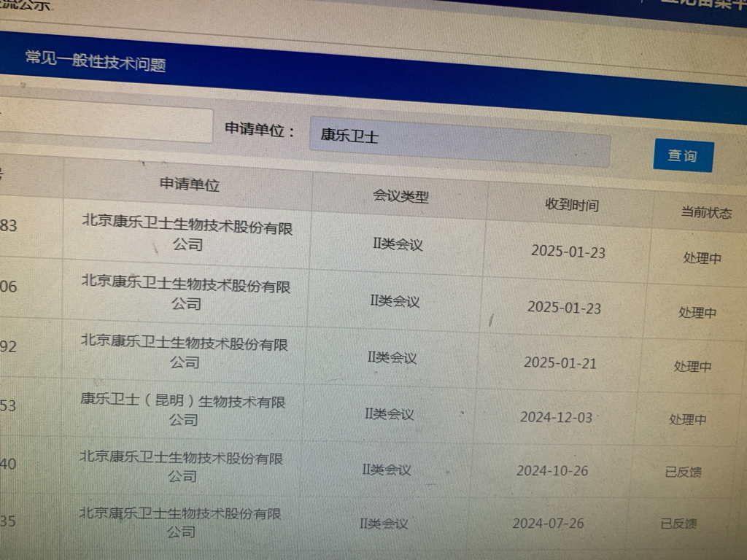Select applicant name in row ending 83

tap(187, 233)
